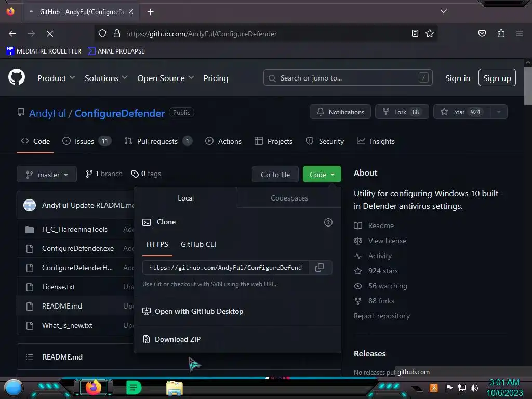Click the Sign up button

point(497,78)
